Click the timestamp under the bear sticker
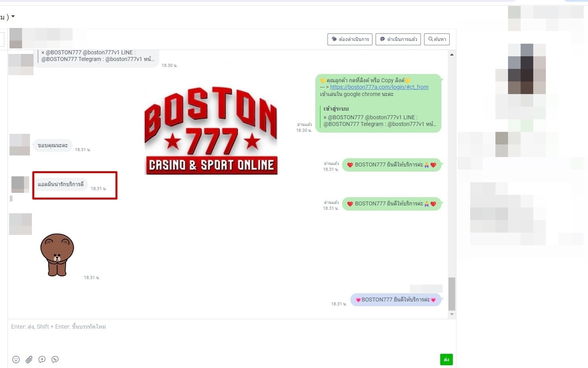Screen dimensions: 588x368 pos(92,277)
